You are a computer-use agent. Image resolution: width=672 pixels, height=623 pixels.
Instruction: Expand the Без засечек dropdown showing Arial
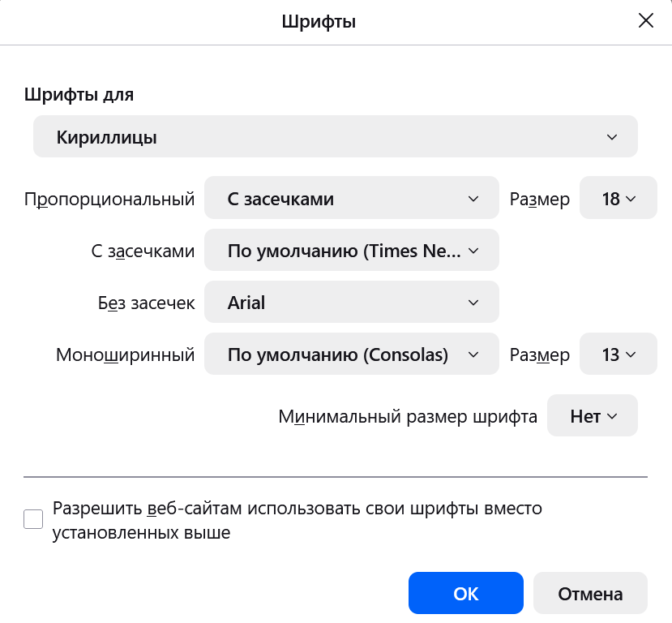click(352, 303)
